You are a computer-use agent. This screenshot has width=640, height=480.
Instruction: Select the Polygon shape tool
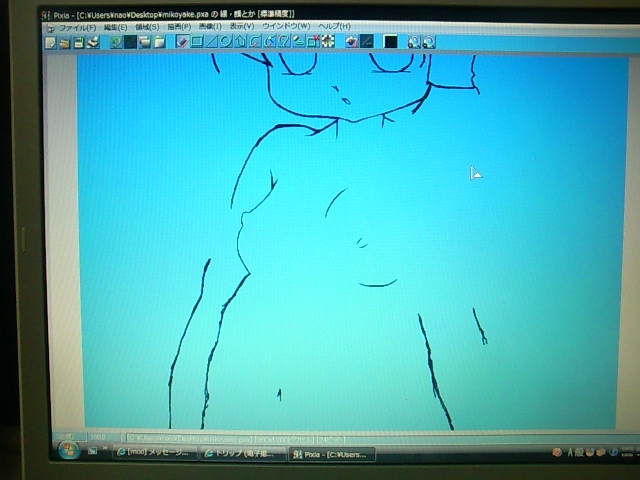pyautogui.click(x=240, y=42)
